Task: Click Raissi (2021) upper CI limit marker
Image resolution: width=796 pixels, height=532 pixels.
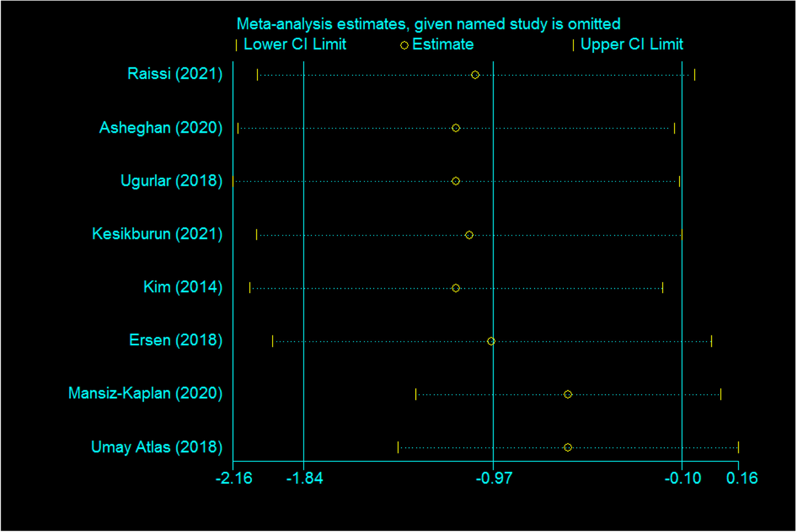Action: click(695, 75)
